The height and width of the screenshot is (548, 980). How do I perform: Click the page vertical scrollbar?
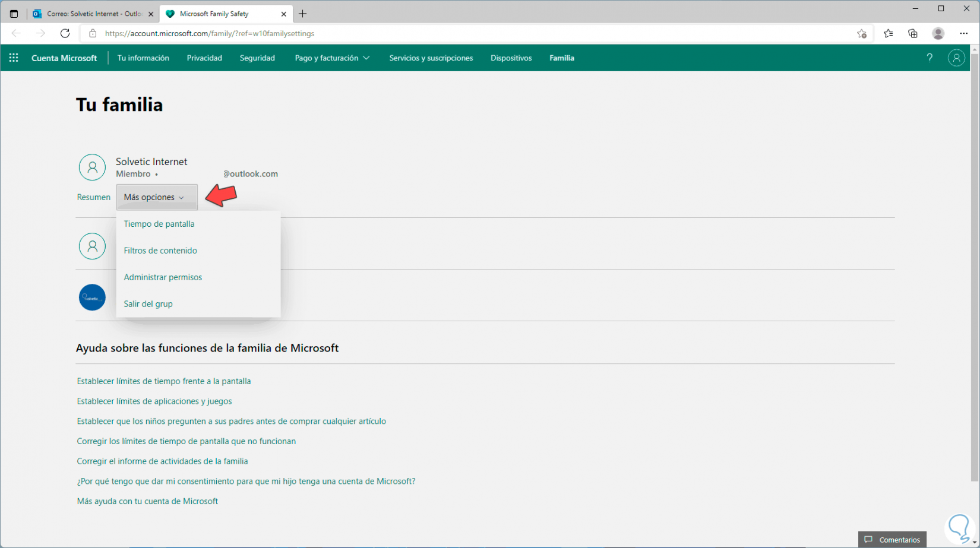point(974,267)
